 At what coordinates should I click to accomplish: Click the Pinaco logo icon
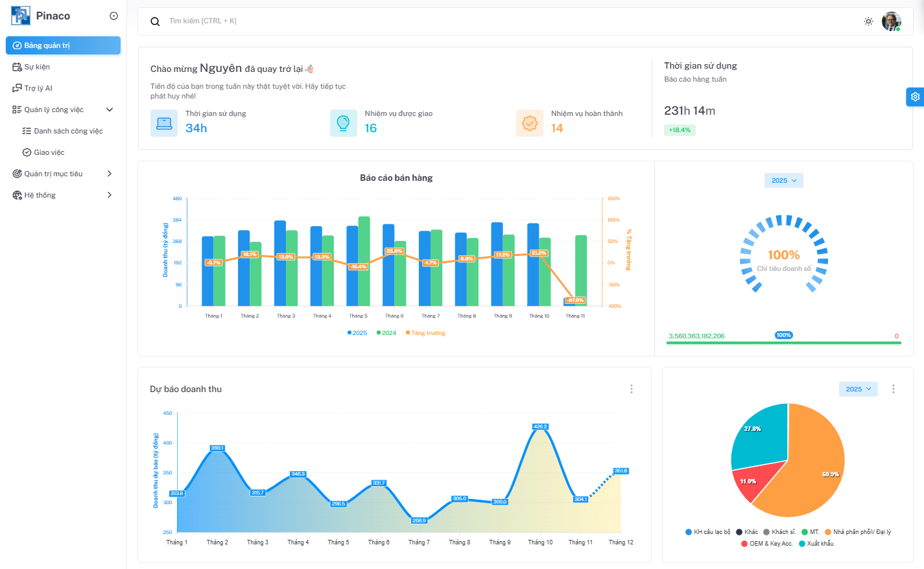click(x=21, y=16)
